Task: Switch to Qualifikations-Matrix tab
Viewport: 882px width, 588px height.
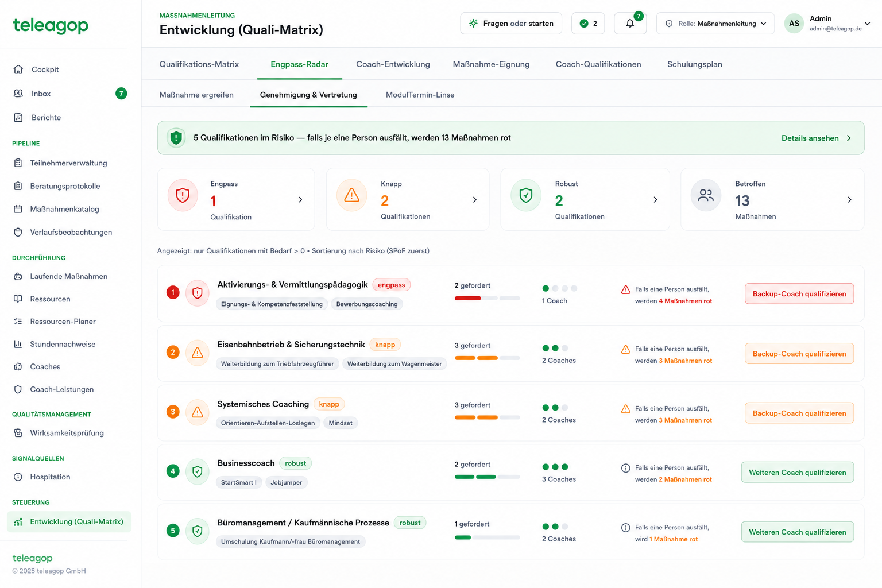Action: point(199,64)
